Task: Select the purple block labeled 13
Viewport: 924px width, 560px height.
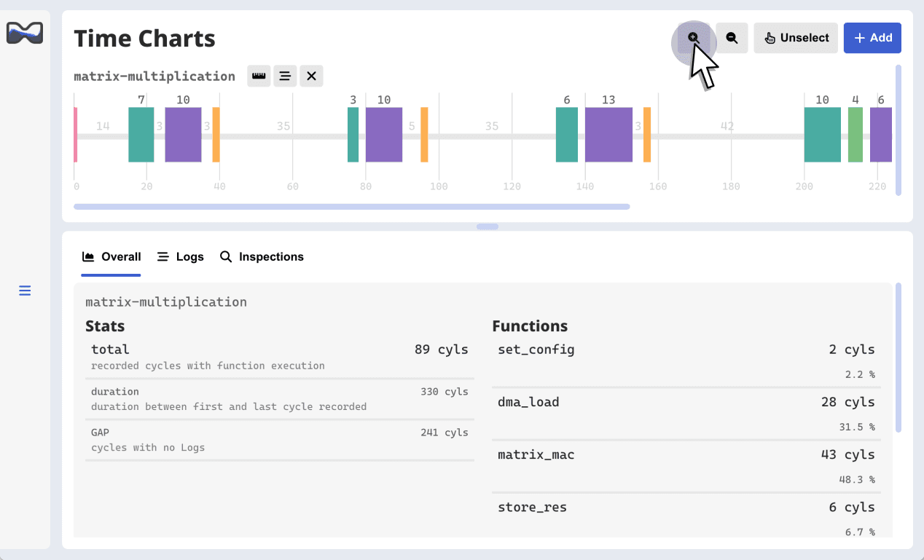Action: tap(608, 135)
